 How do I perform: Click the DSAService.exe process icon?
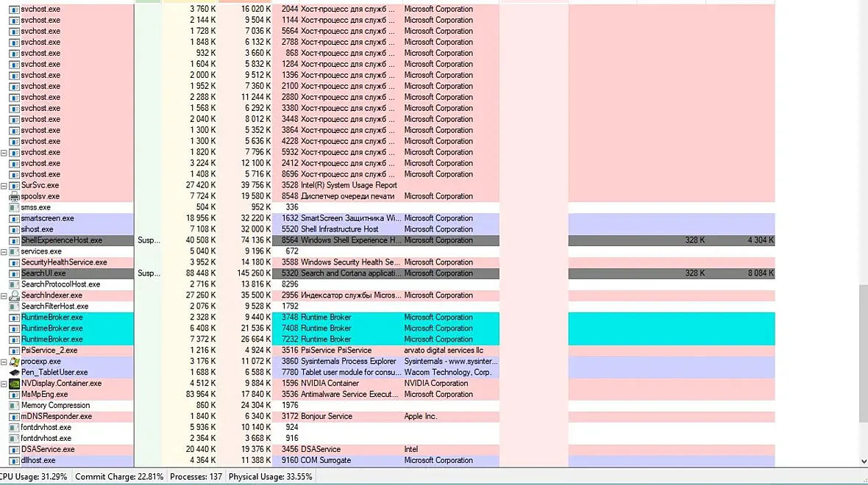pos(15,450)
